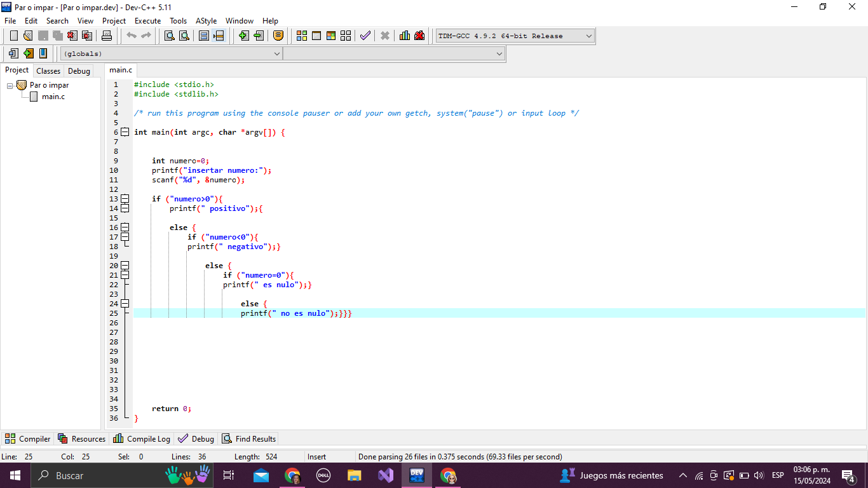Switch to the Classes tab
Image resolution: width=868 pixels, height=488 pixels.
pyautogui.click(x=48, y=71)
